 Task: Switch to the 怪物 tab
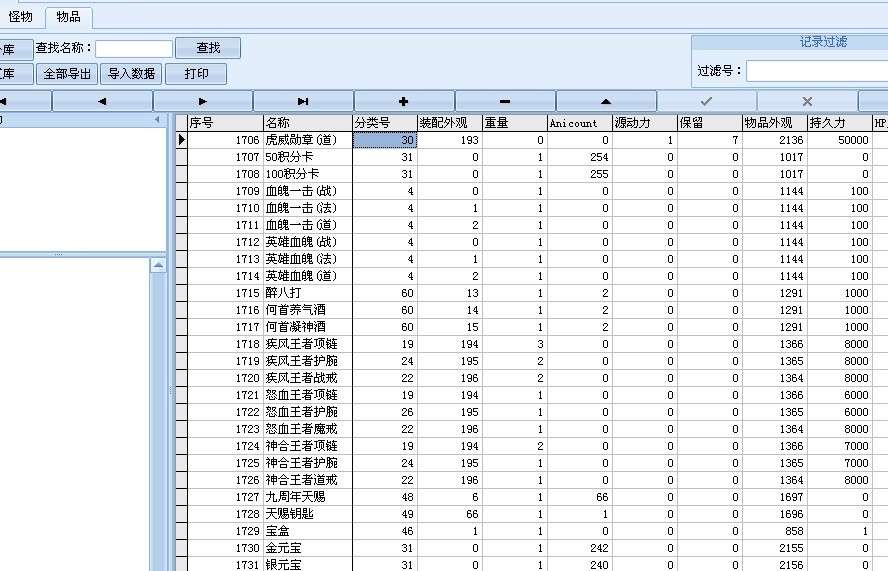pyautogui.click(x=21, y=16)
